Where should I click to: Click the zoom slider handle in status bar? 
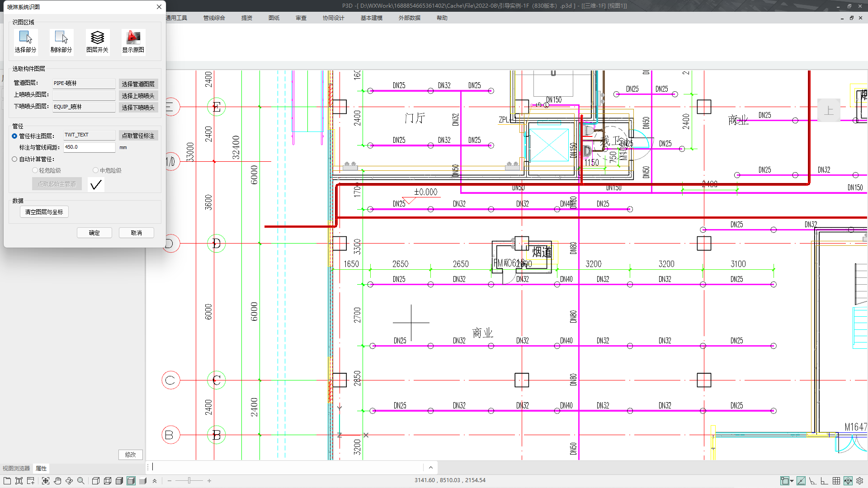189,481
